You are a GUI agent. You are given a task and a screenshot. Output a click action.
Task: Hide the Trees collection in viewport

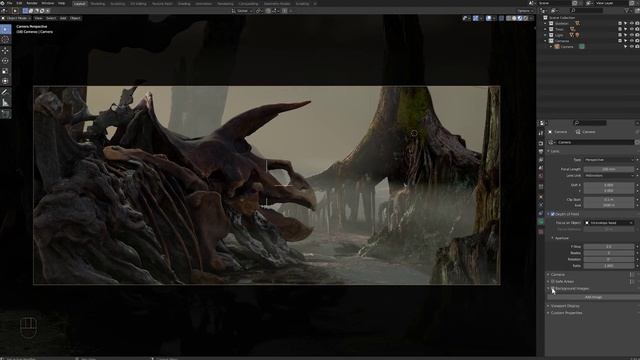(x=631, y=29)
